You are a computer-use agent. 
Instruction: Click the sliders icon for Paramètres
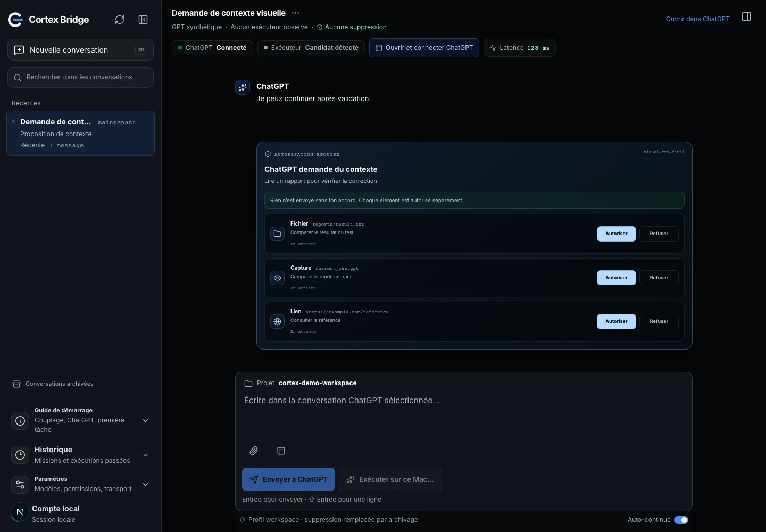tap(20, 484)
